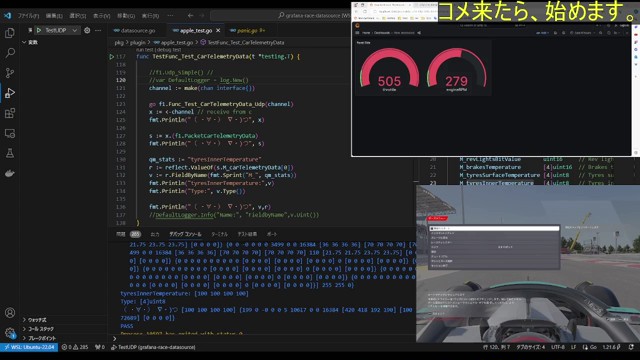Open the Source Control view icon
The width and height of the screenshot is (640, 360).
tap(10, 73)
